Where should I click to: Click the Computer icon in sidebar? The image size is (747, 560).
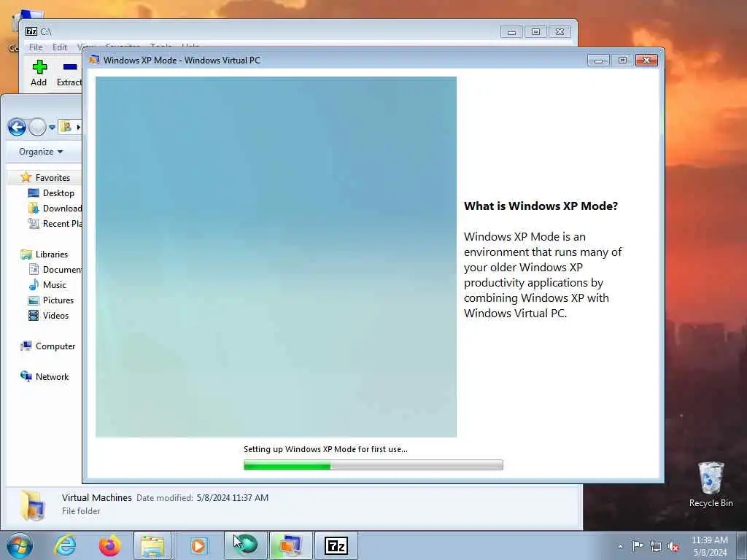26,346
